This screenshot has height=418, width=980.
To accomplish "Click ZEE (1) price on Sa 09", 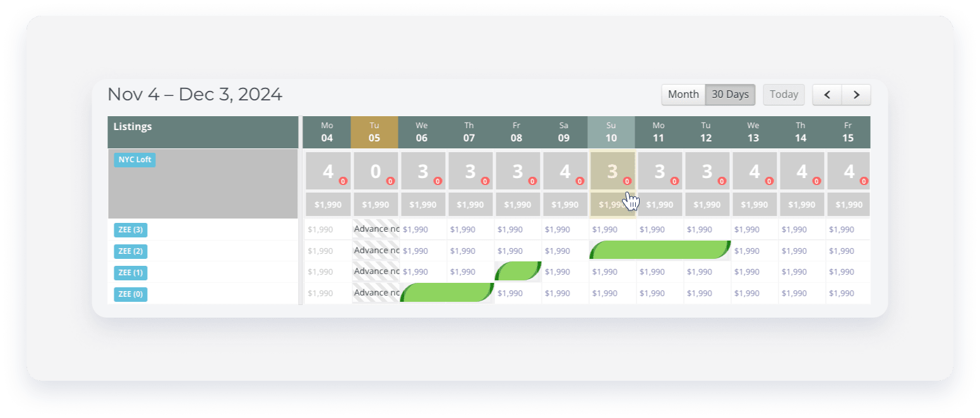I will click(557, 272).
